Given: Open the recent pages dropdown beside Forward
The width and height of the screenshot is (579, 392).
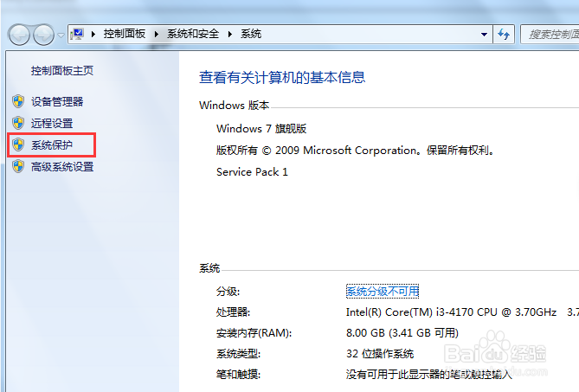Looking at the screenshot, I should [x=61, y=35].
